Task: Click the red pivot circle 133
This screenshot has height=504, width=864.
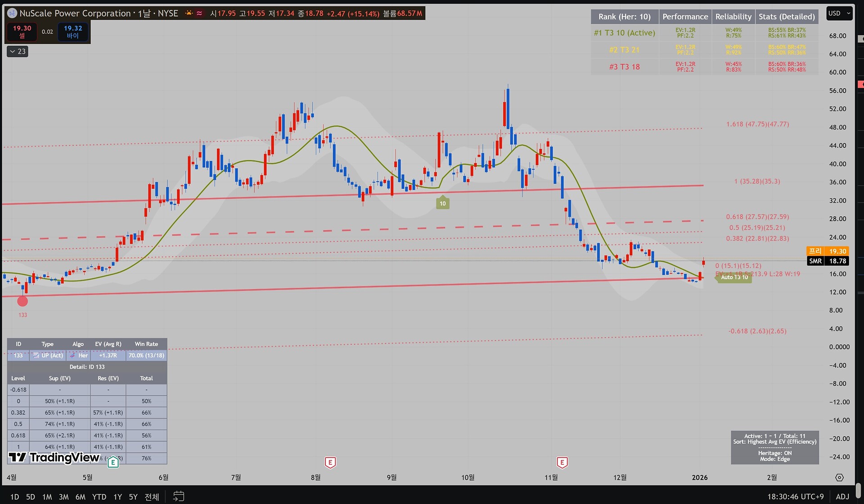Action: [22, 301]
